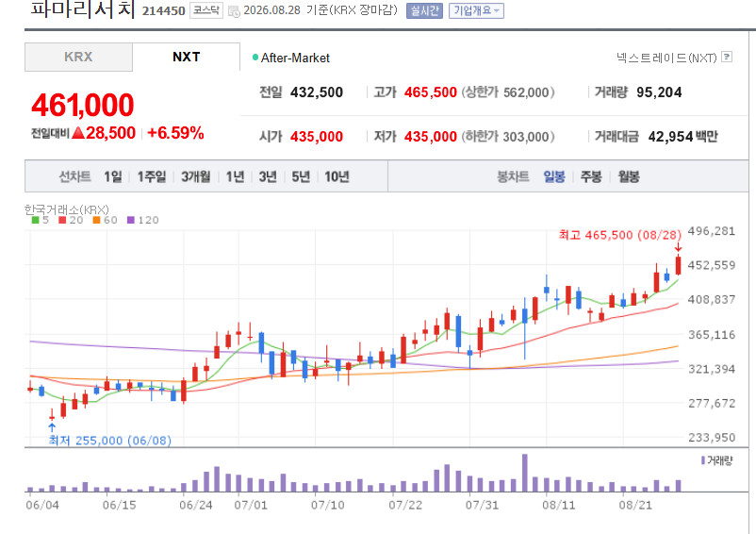Screen dimensions: 756x534
Task: Switch to the 일봉 candle chart
Action: 554,176
